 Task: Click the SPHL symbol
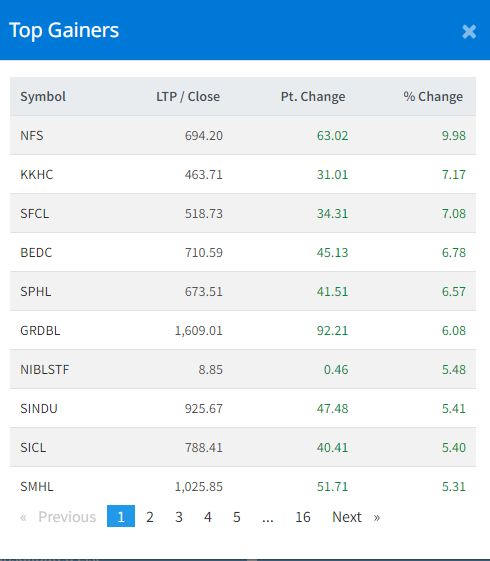pos(35,292)
